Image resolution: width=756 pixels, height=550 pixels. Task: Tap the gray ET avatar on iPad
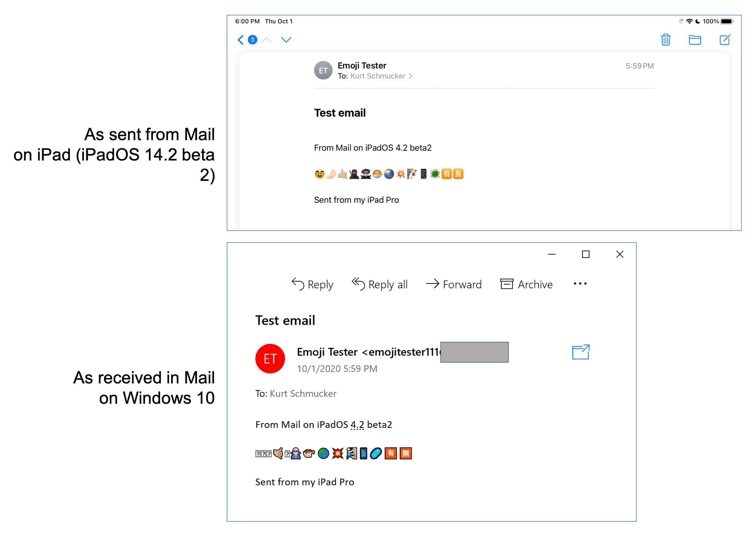[323, 70]
